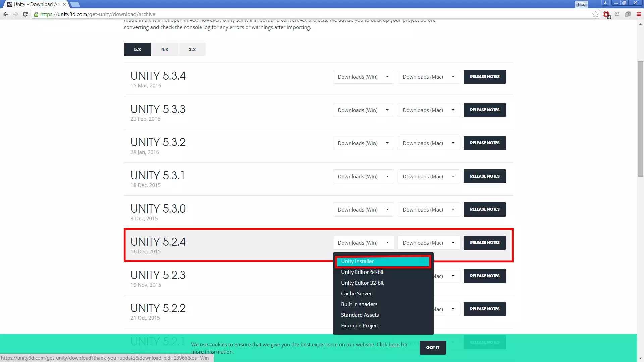The height and width of the screenshot is (362, 644).
Task: Expand the Downloads (Win) dropdown for Unity 5.3.4
Action: (363, 77)
